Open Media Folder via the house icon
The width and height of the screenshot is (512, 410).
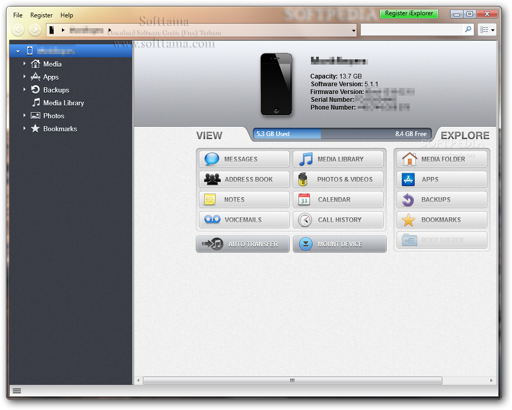409,159
